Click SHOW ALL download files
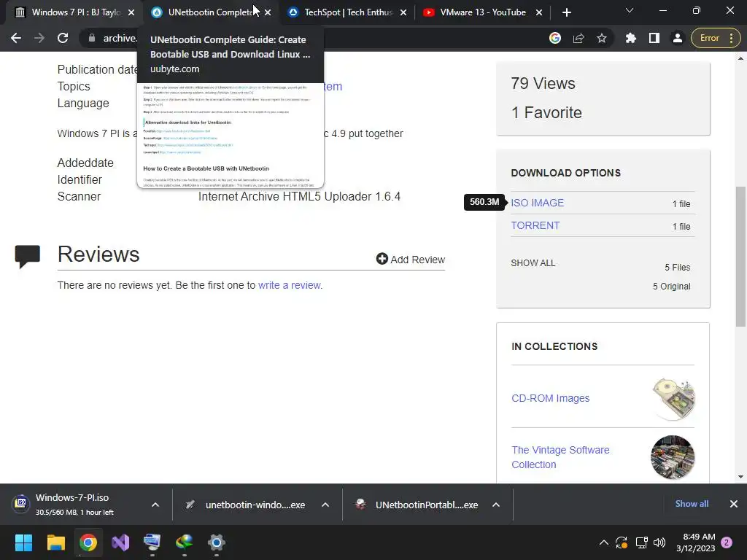The width and height of the screenshot is (747, 560). pyautogui.click(x=533, y=262)
